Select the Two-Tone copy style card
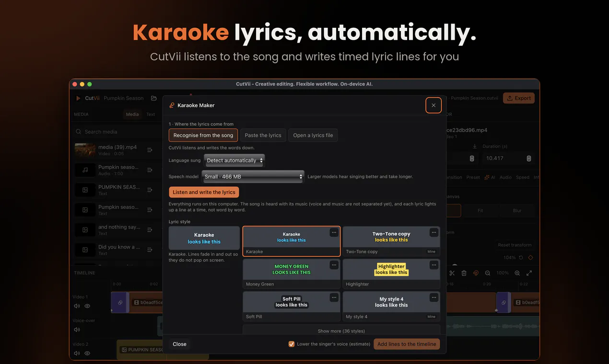 tap(391, 241)
